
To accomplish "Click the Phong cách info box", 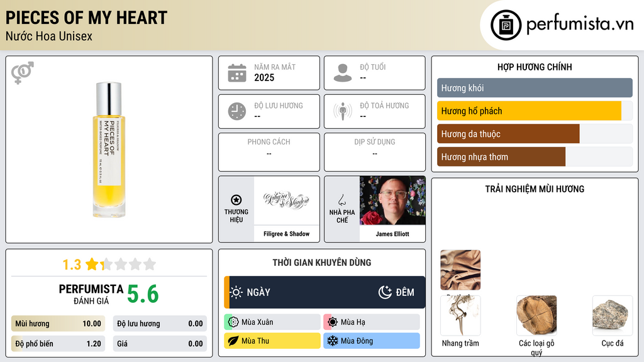I will (x=269, y=152).
